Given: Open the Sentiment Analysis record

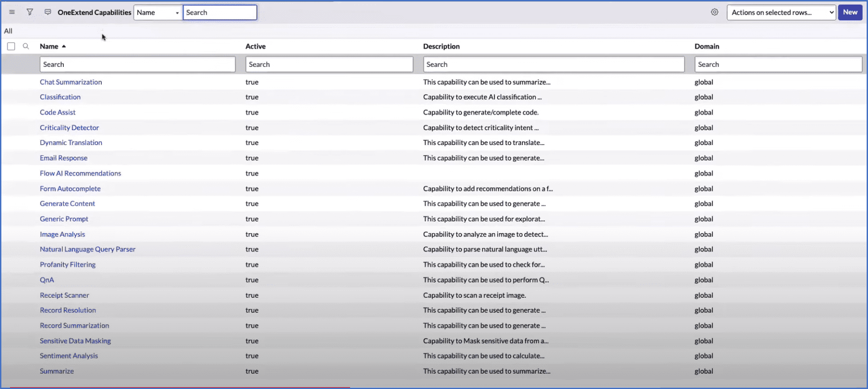Looking at the screenshot, I should [x=69, y=356].
